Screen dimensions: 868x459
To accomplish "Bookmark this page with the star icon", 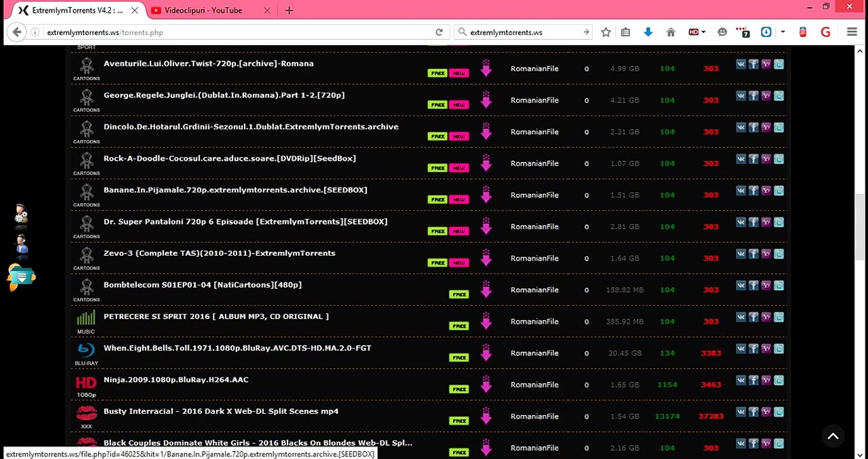I will point(606,32).
